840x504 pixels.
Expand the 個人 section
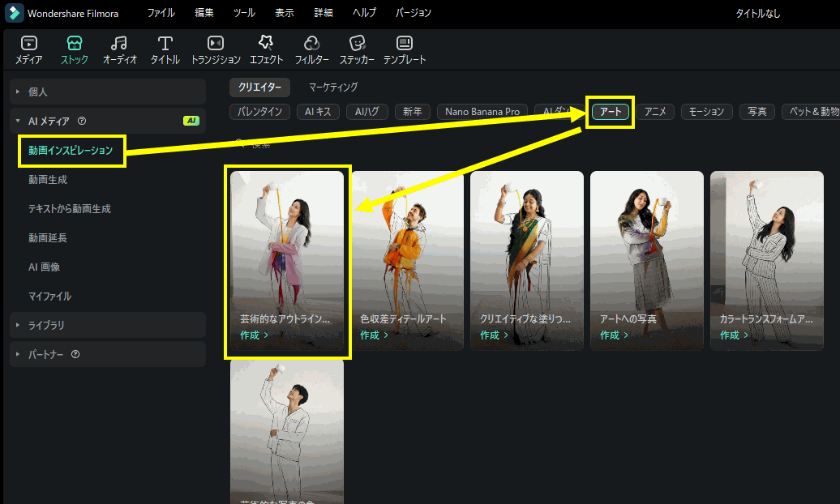108,92
